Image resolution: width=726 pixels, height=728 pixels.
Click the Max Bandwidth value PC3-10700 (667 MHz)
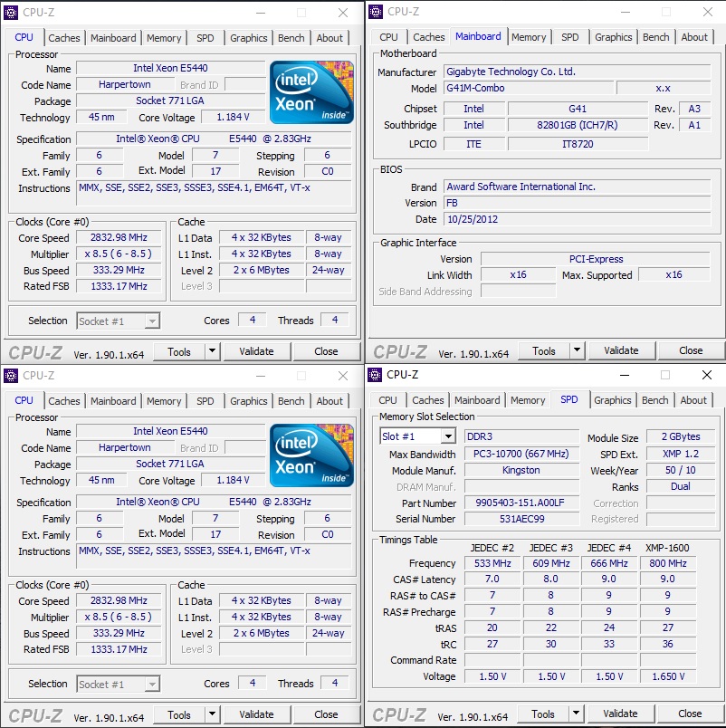click(521, 454)
